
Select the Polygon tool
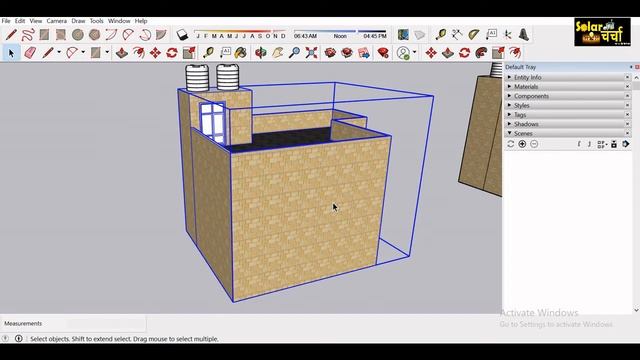94,35
